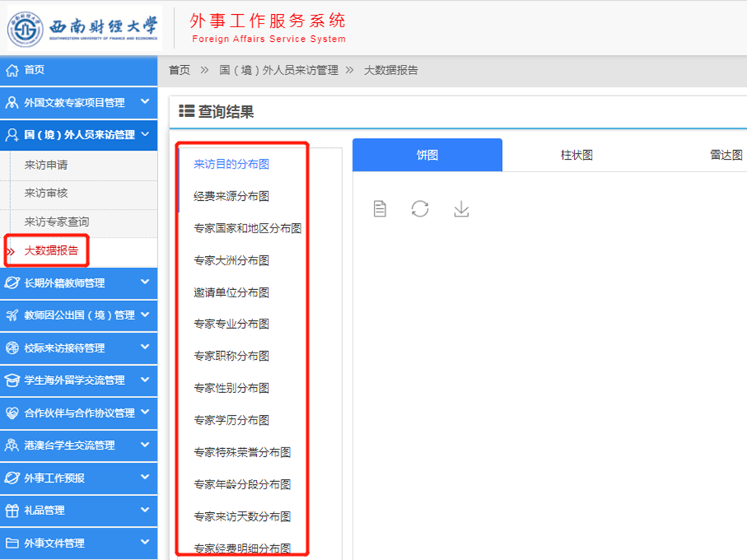Click the download chart icon
This screenshot has height=560, width=747.
point(461,209)
